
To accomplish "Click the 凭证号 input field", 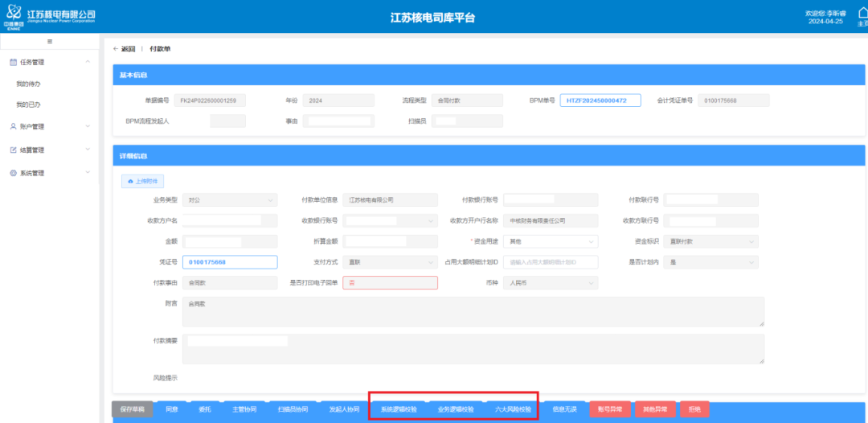I will 230,262.
